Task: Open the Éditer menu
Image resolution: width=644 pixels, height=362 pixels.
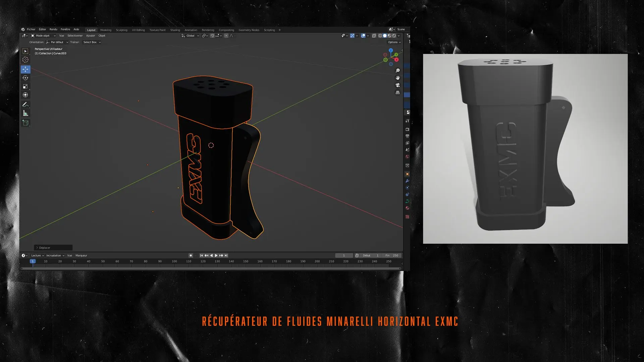Action: (42, 29)
